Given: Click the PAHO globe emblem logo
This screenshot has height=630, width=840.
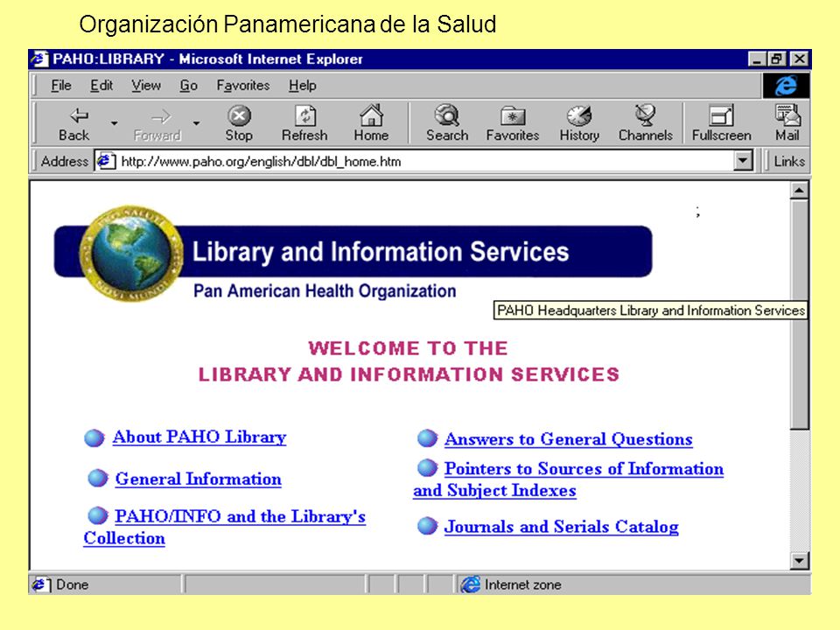Looking at the screenshot, I should pos(131,254).
